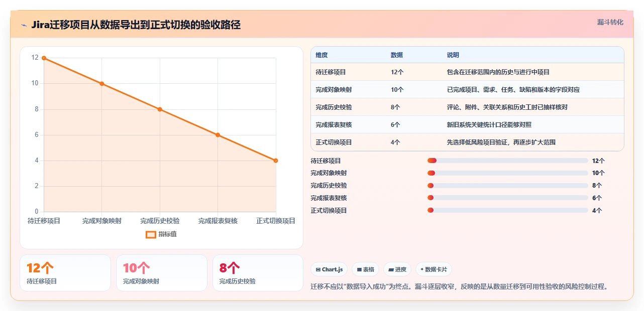Screen dimensions: 644x311
Task: Click the star icon in 数据卡片 chip
Action: 422,269
